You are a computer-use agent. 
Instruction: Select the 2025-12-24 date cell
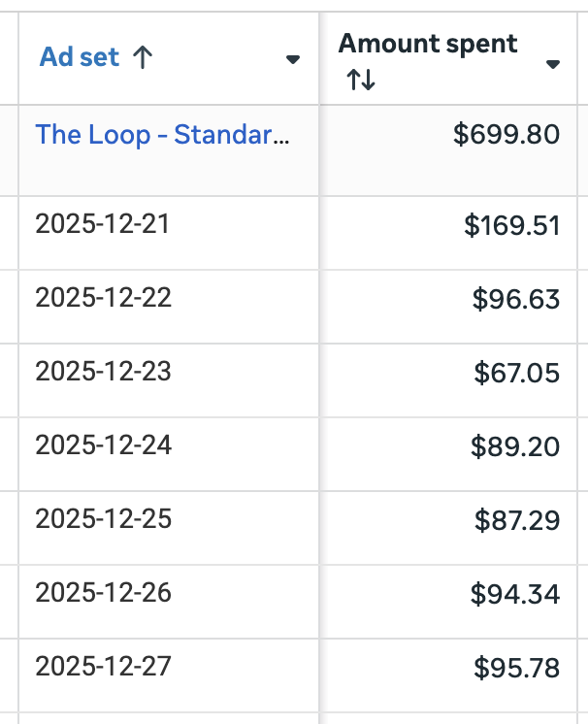[103, 445]
